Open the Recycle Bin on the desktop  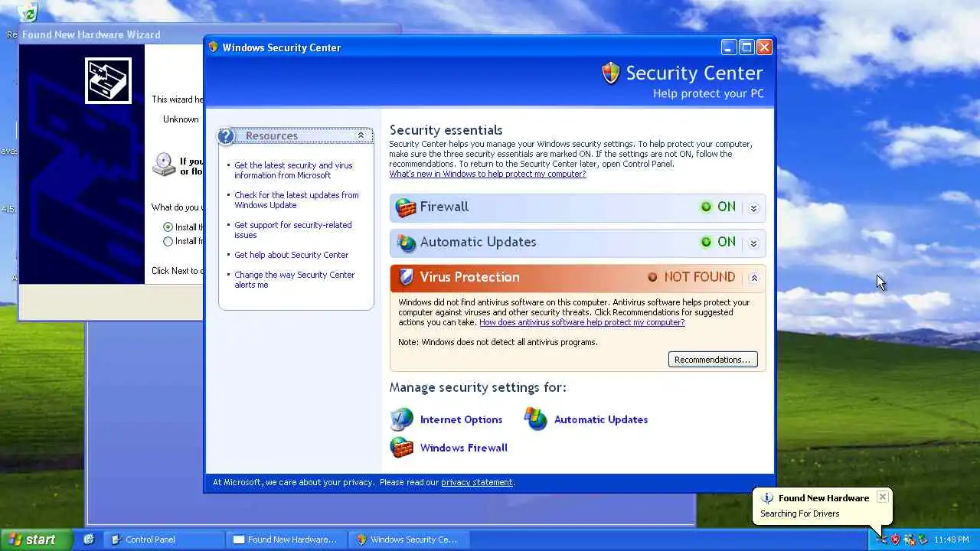tap(27, 11)
